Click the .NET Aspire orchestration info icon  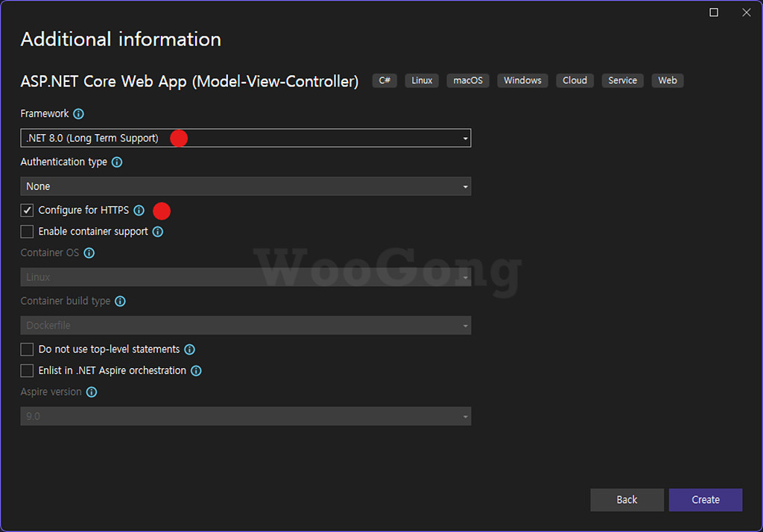(196, 371)
